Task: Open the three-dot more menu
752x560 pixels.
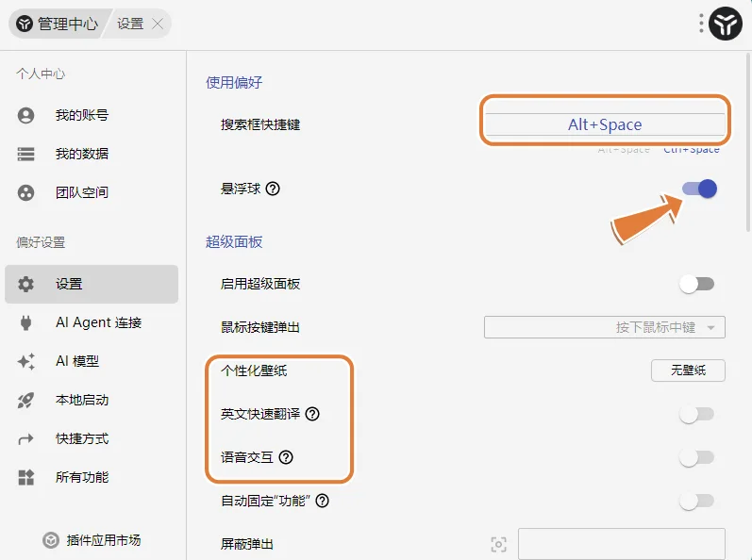Action: pyautogui.click(x=701, y=23)
